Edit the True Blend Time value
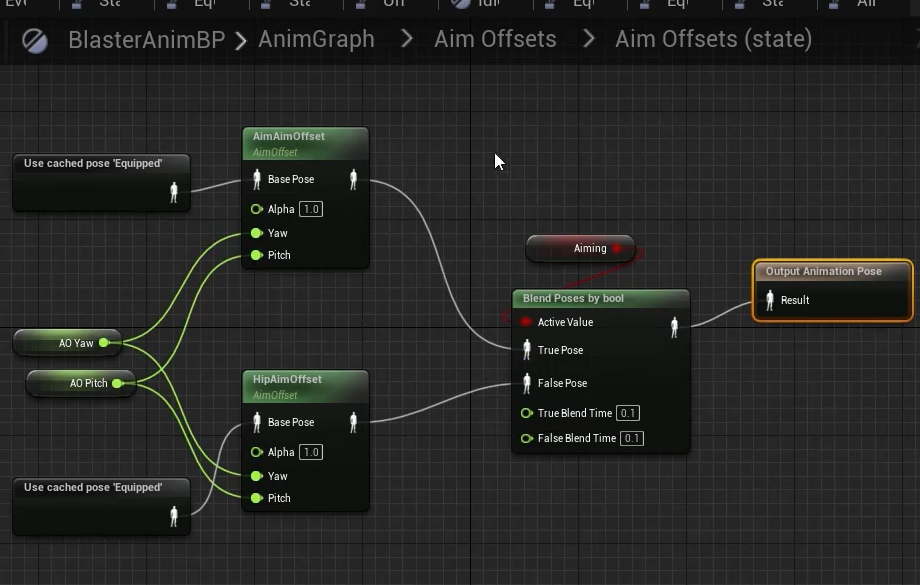This screenshot has width=920, height=585. [x=628, y=413]
